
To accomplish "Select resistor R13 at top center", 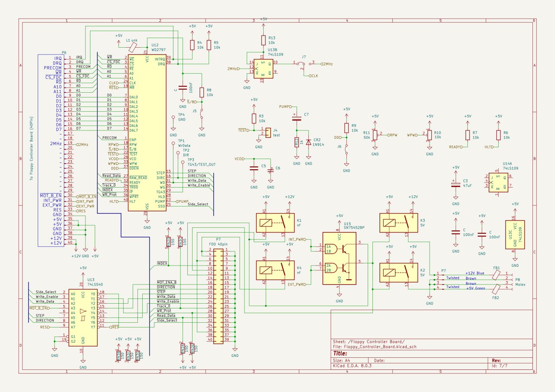I will pyautogui.click(x=263, y=40).
